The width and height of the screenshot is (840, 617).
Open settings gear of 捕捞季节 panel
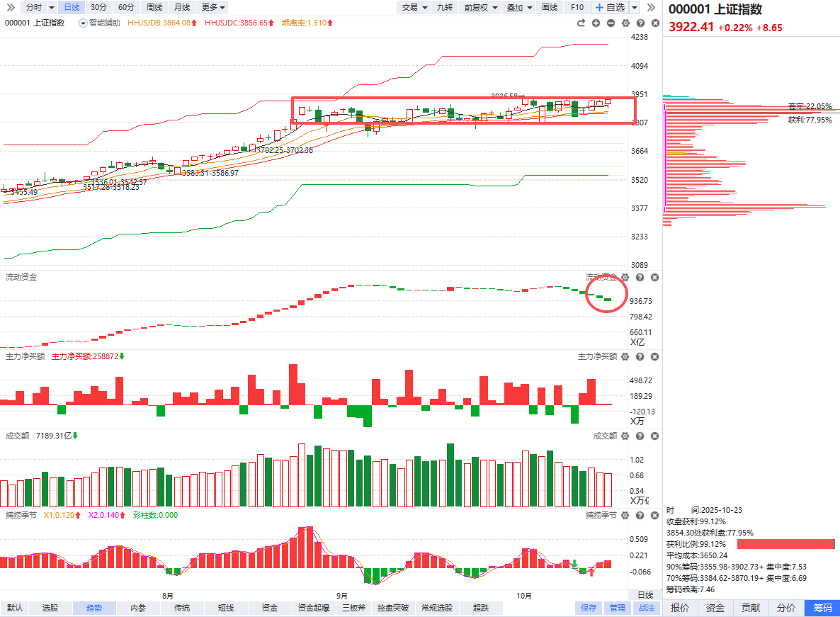coord(625,515)
